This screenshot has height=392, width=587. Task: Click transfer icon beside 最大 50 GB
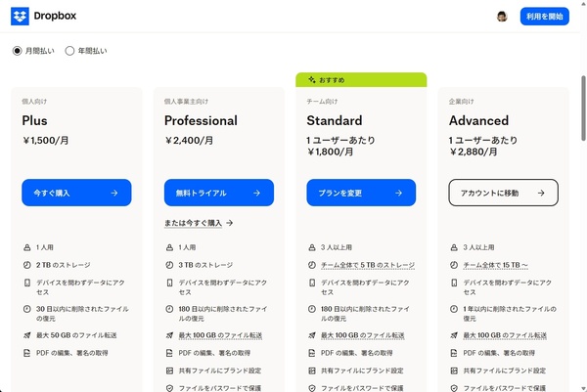click(x=27, y=335)
